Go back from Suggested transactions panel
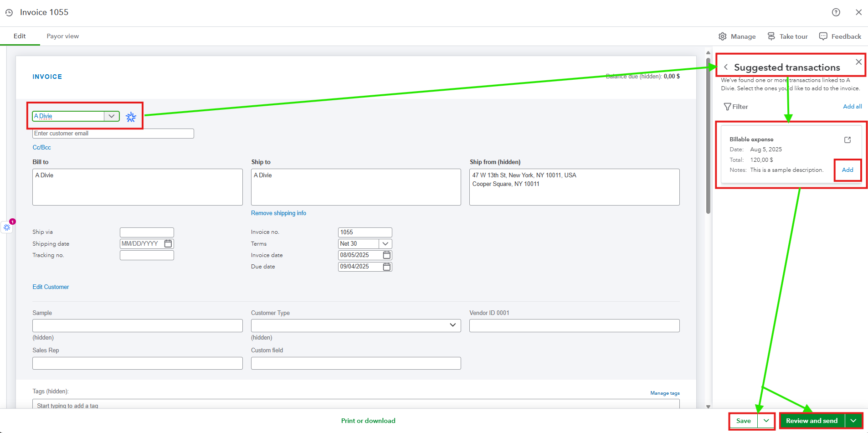Viewport: 868px width, 433px height. coord(726,67)
